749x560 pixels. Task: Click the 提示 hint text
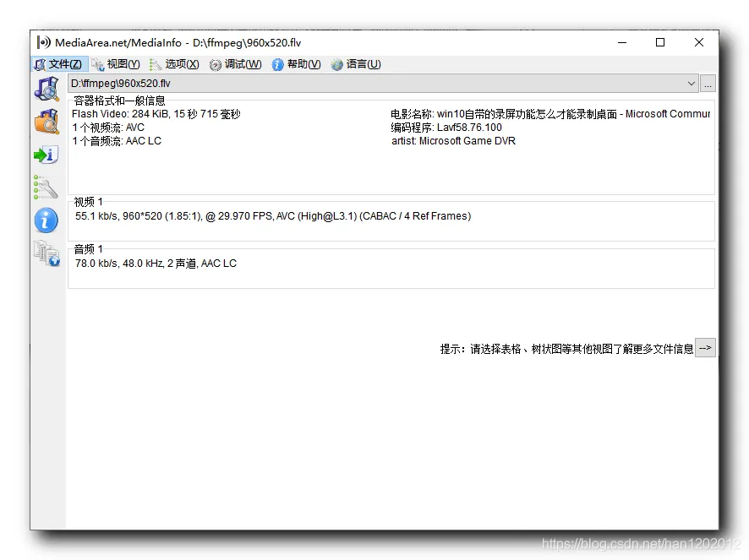(566, 349)
